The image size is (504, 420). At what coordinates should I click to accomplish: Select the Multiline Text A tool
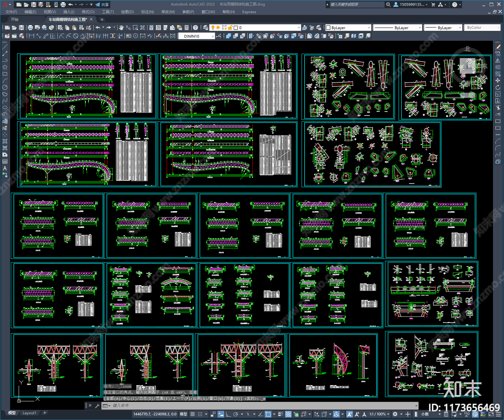tap(5, 168)
